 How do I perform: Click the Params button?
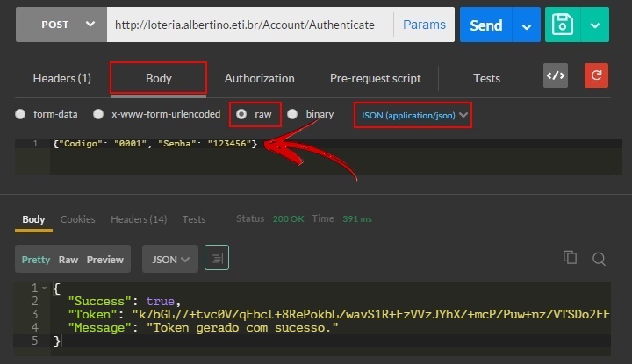(x=424, y=25)
